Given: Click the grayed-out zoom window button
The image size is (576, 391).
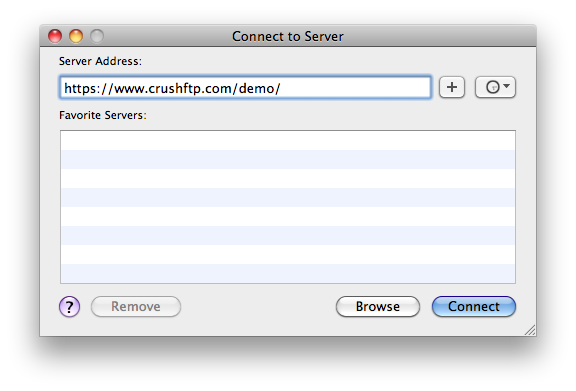Looking at the screenshot, I should [97, 36].
